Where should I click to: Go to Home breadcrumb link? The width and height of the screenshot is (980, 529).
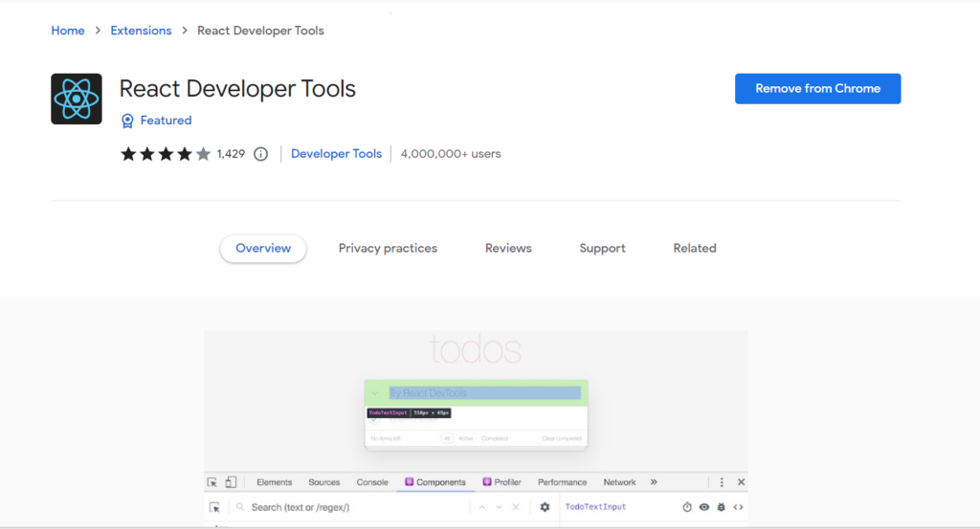click(x=68, y=31)
